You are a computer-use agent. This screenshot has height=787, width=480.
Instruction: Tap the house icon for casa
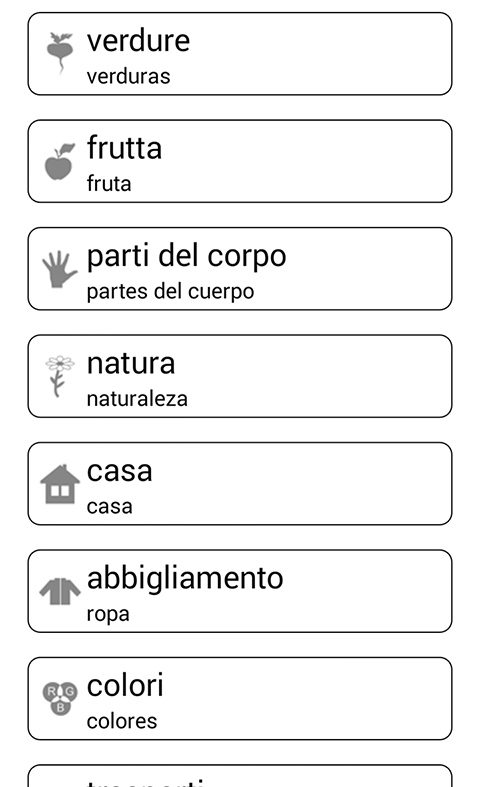coord(60,484)
